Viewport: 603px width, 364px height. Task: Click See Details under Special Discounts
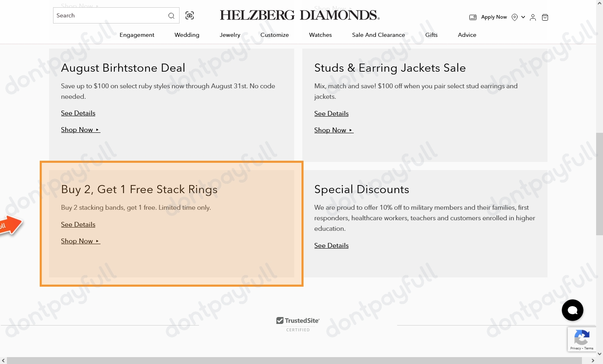[x=331, y=245]
